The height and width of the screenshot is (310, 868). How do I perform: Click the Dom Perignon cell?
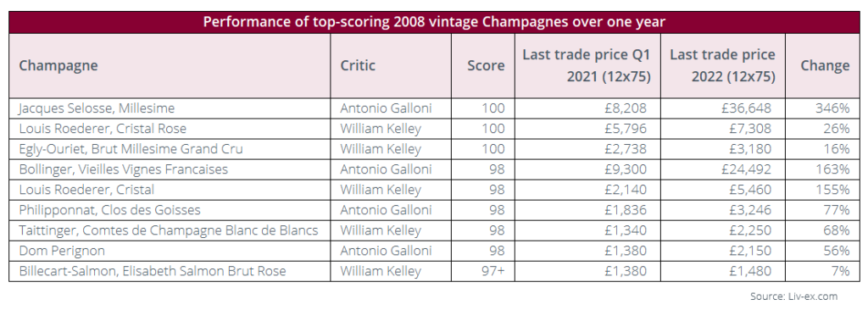170,251
